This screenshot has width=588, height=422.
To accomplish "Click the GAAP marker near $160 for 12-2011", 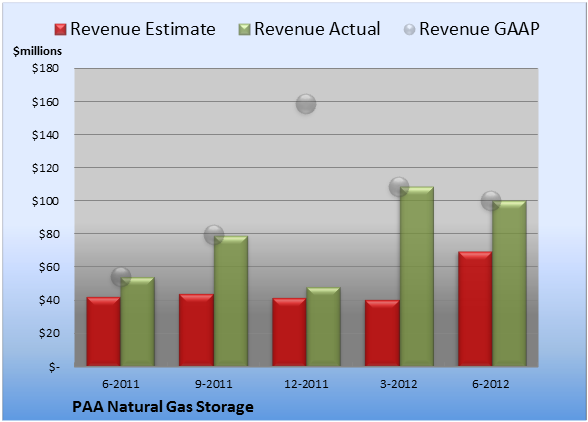I will [306, 104].
